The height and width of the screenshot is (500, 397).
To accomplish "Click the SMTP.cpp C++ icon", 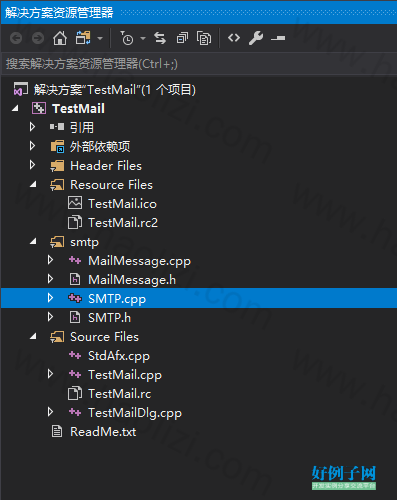I will pyautogui.click(x=75, y=298).
